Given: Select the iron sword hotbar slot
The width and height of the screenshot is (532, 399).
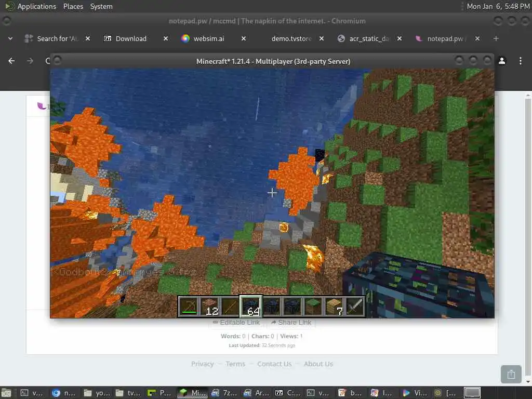Looking at the screenshot, I should pyautogui.click(x=355, y=306).
